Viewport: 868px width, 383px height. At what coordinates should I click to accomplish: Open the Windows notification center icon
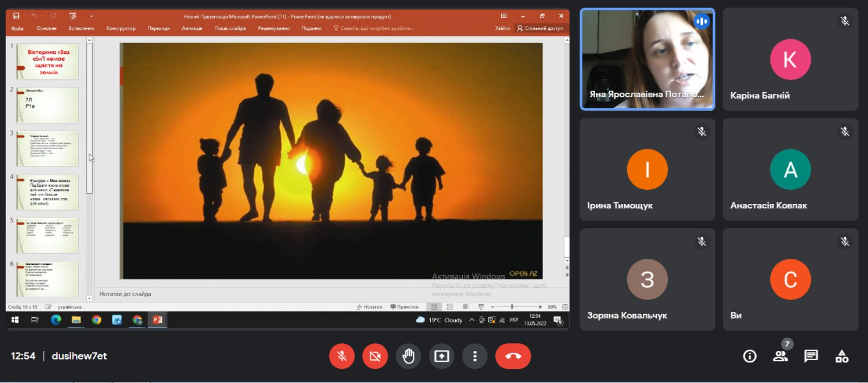tap(558, 320)
